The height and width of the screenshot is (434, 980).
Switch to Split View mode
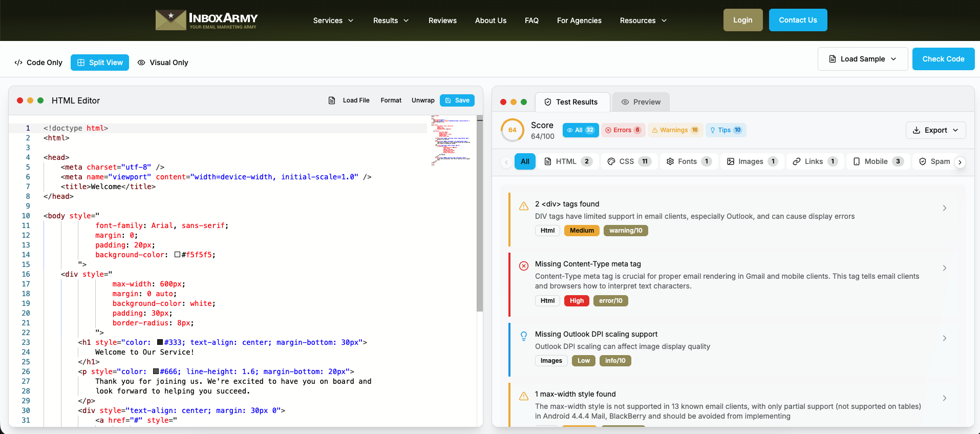click(x=100, y=63)
